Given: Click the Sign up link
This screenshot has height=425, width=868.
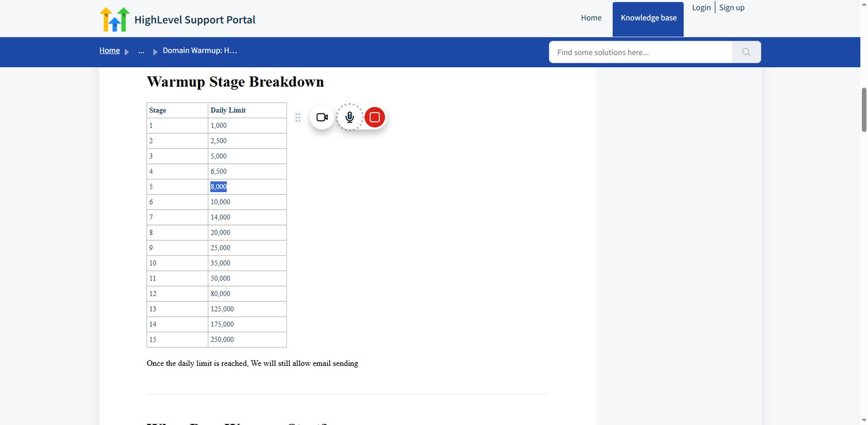Looking at the screenshot, I should point(732,8).
